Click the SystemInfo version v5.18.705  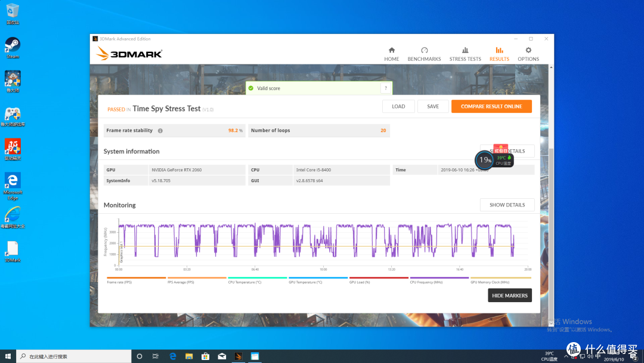tap(161, 180)
